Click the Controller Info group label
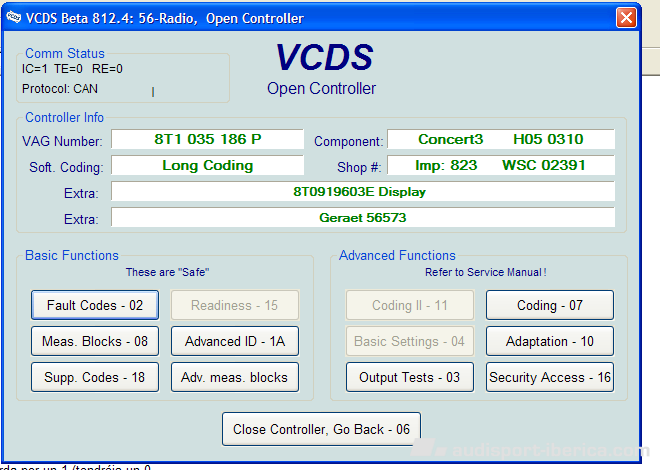Image resolution: width=660 pixels, height=470 pixels. [64, 117]
